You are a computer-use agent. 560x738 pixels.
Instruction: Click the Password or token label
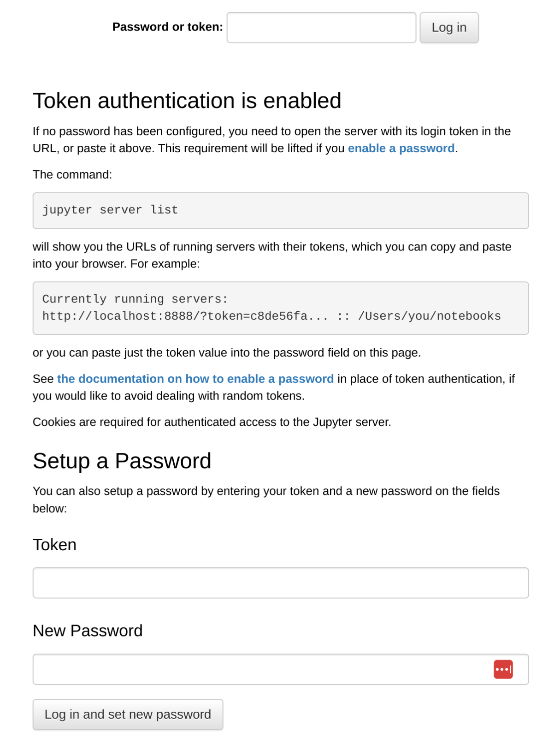pyautogui.click(x=168, y=27)
